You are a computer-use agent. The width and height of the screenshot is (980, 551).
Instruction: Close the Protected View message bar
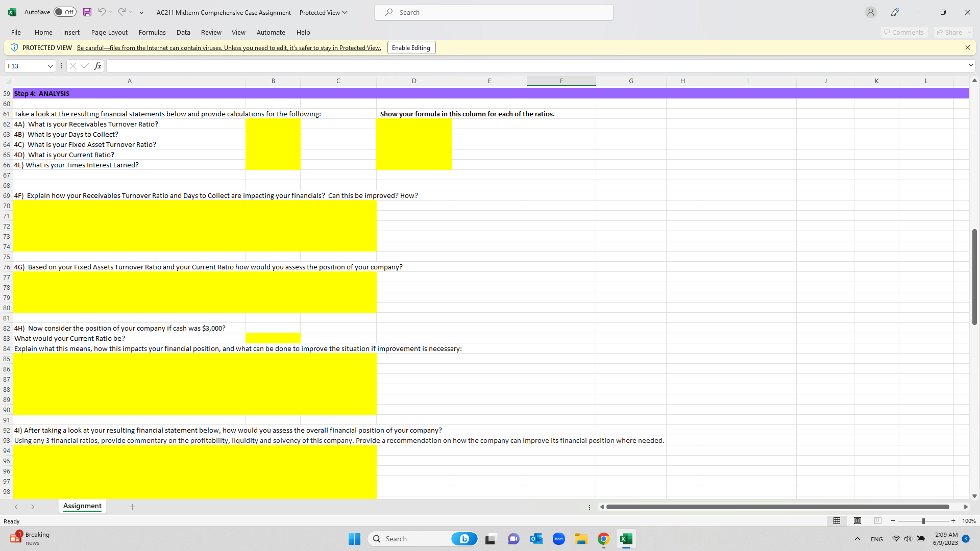coord(967,47)
